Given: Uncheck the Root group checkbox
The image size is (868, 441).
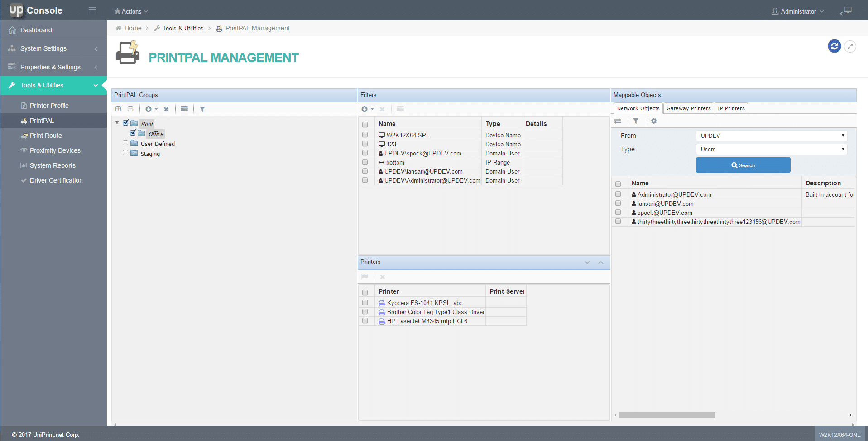Looking at the screenshot, I should click(126, 122).
